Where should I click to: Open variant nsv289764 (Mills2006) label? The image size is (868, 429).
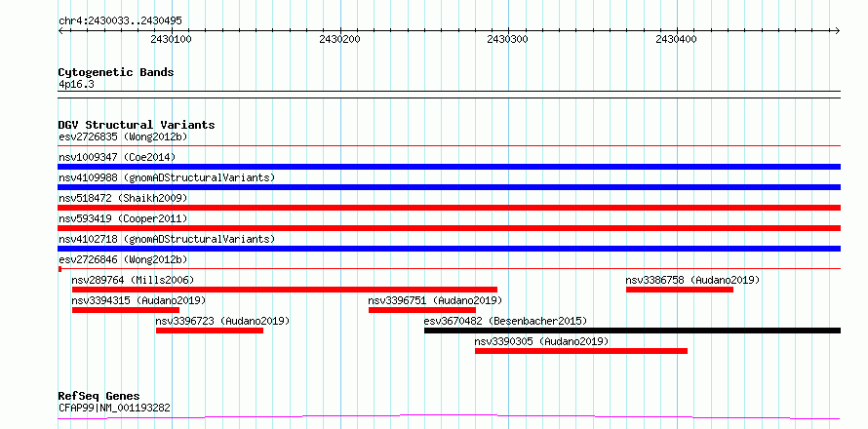coord(133,280)
